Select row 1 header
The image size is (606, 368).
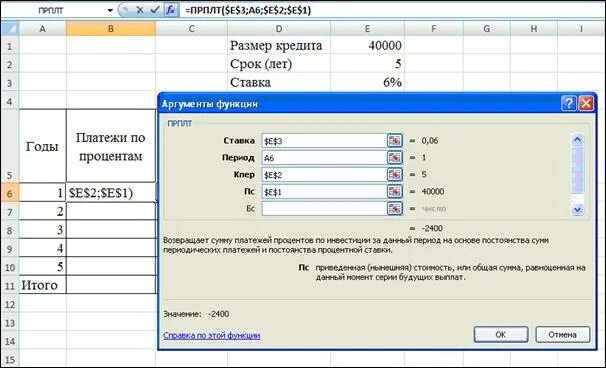(x=10, y=46)
